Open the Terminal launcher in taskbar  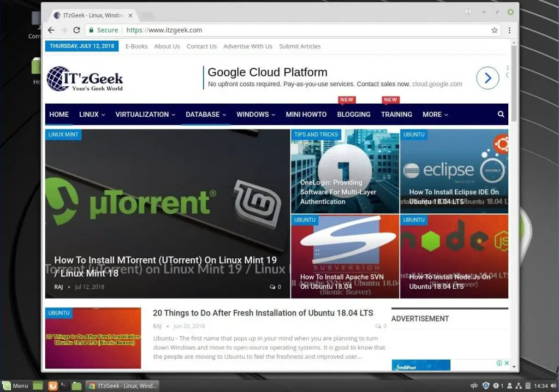tap(64, 385)
